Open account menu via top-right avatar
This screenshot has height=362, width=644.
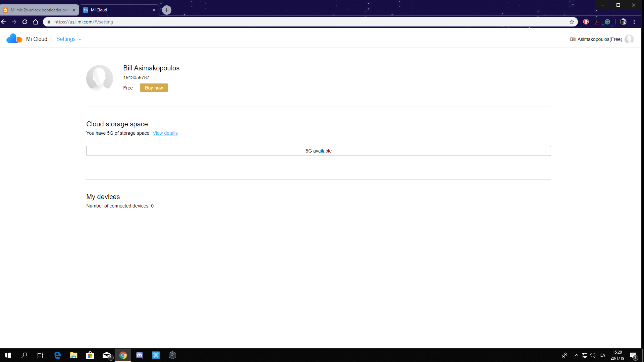pos(629,39)
